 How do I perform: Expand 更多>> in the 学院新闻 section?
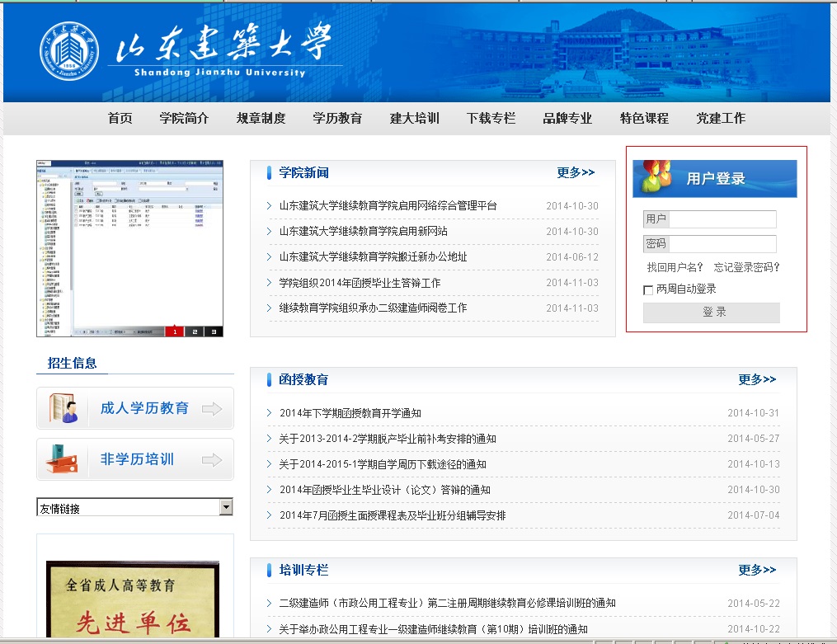click(x=576, y=172)
